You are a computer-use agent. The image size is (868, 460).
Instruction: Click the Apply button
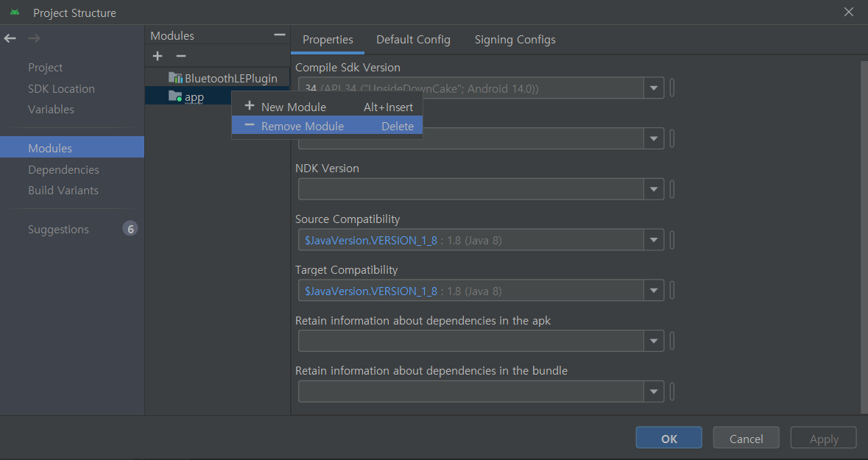coord(824,439)
